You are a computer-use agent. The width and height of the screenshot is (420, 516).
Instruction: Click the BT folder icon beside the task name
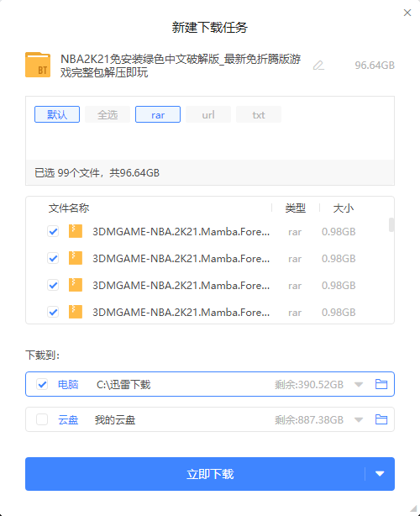point(38,65)
